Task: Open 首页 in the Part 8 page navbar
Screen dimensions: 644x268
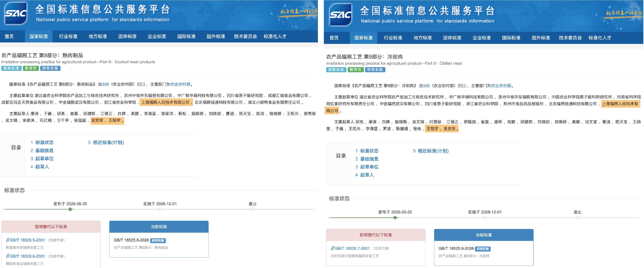Action: [9, 36]
